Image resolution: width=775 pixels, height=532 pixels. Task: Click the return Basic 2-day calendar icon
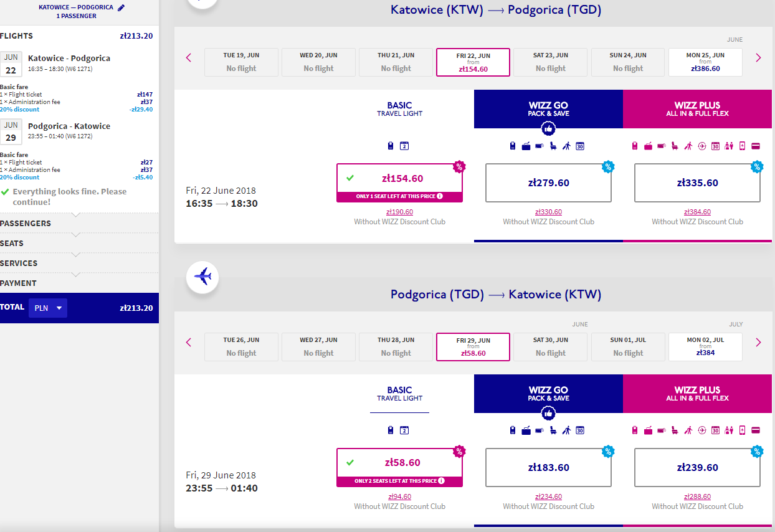(404, 430)
